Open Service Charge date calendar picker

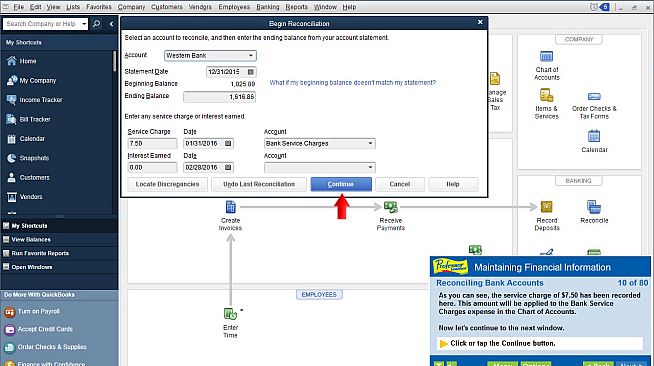228,143
